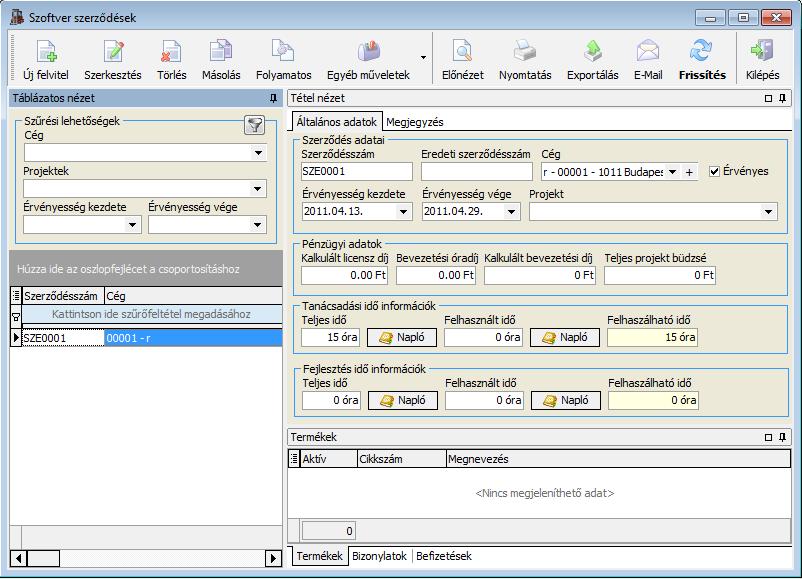Click the Eredeti szerződésszám field
The width and height of the screenshot is (802, 579).
click(x=477, y=171)
